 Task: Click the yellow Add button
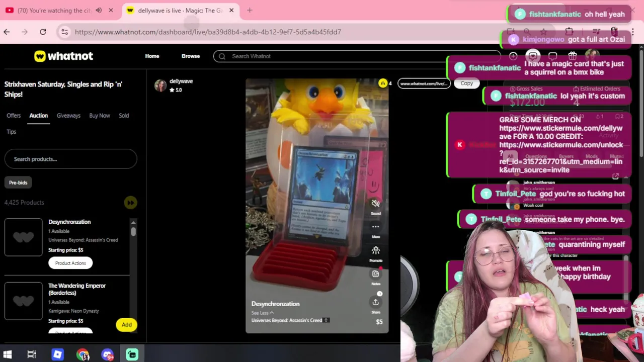(127, 325)
